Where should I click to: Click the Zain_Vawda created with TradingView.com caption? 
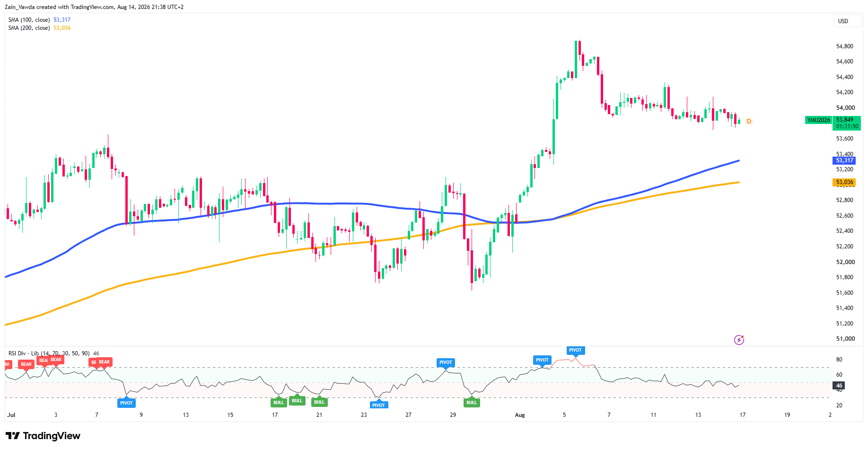[x=94, y=7]
